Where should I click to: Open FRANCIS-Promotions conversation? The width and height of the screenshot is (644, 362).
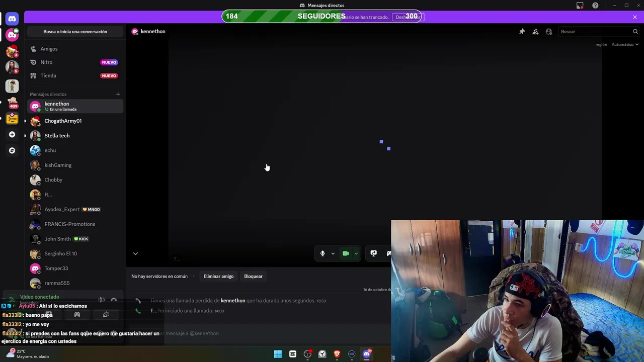(x=75, y=224)
